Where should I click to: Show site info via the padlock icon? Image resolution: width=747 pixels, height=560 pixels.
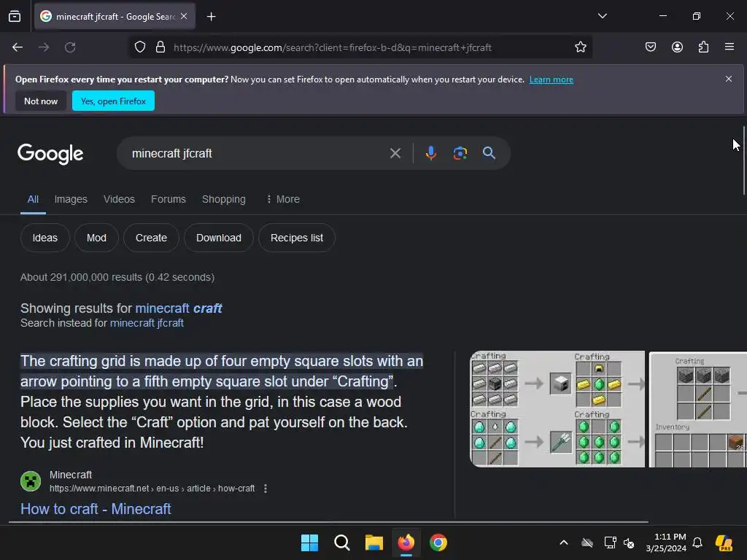(x=160, y=47)
